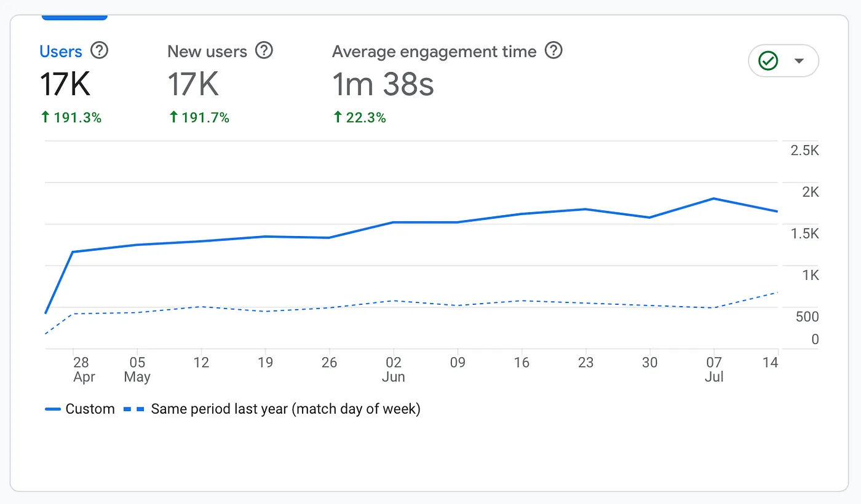This screenshot has width=861, height=504.
Task: Click the 12 x-axis date label
Action: (x=201, y=363)
